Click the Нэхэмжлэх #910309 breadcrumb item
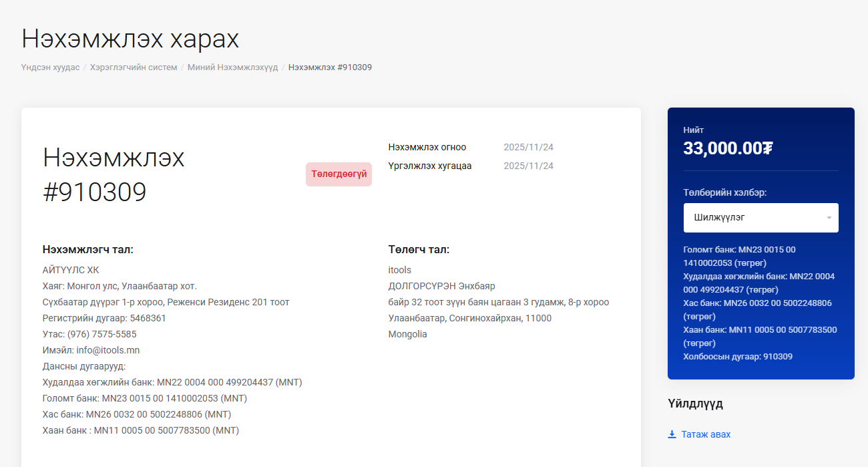Viewport: 868px width, 467px height. coord(330,67)
